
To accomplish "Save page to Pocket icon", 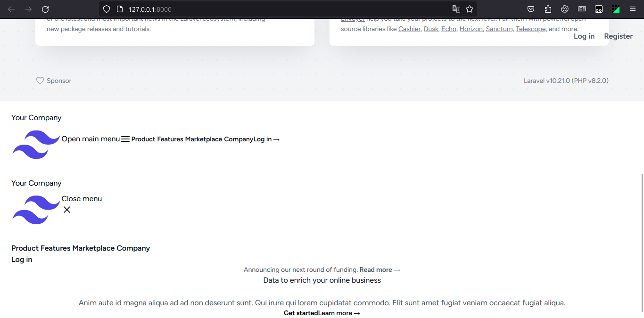I will tap(531, 9).
